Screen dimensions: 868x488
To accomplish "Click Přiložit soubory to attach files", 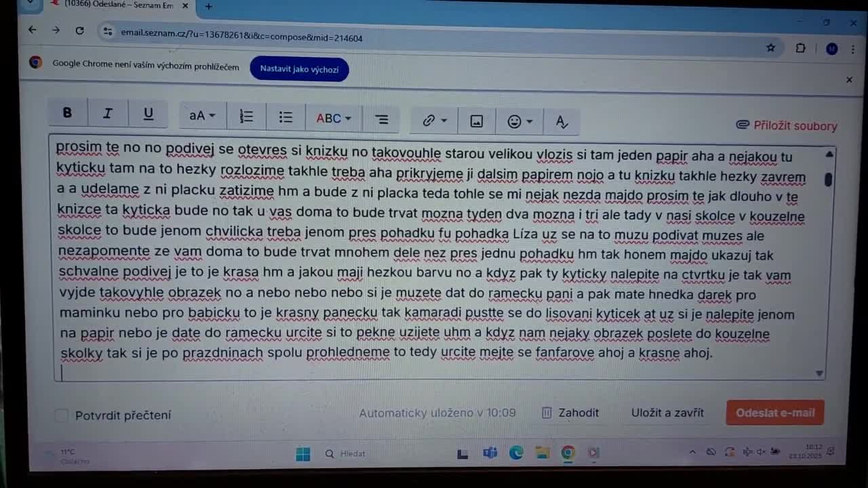I will tap(787, 125).
